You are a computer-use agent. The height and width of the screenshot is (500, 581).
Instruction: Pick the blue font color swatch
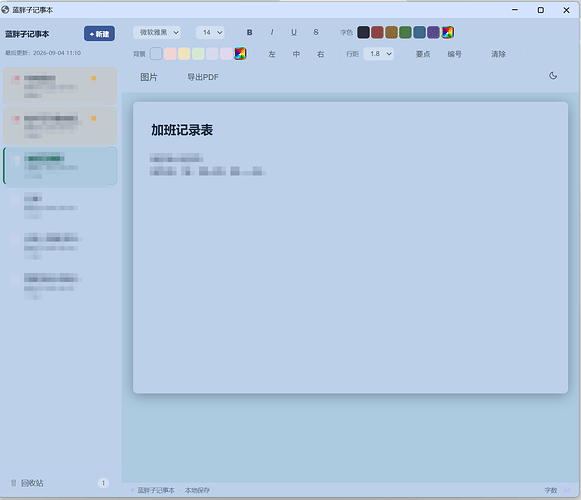(419, 32)
